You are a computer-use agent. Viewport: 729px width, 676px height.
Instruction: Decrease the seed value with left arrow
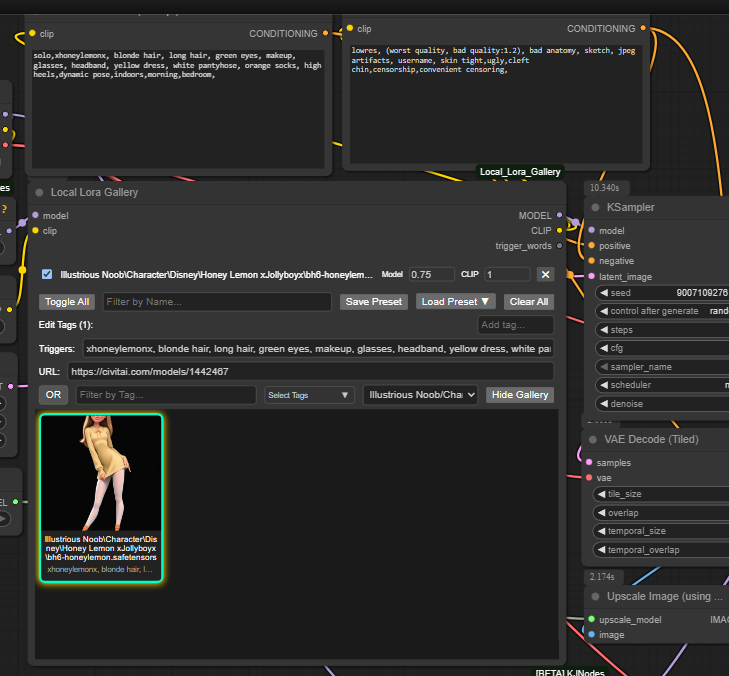tap(604, 293)
